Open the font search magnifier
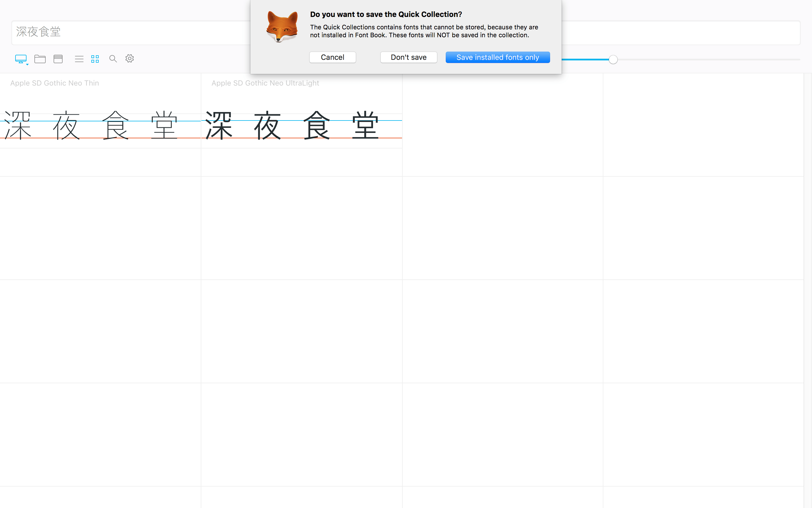 [x=113, y=59]
